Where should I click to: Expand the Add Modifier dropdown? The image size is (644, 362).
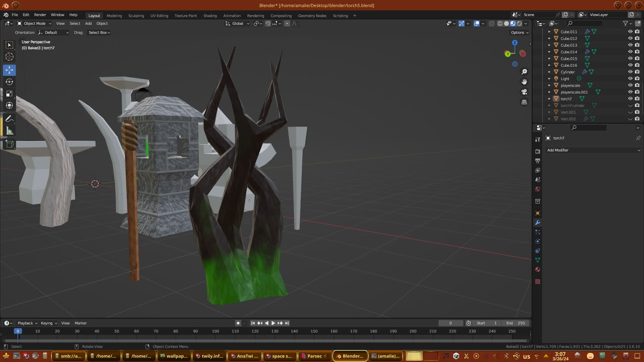pyautogui.click(x=593, y=150)
